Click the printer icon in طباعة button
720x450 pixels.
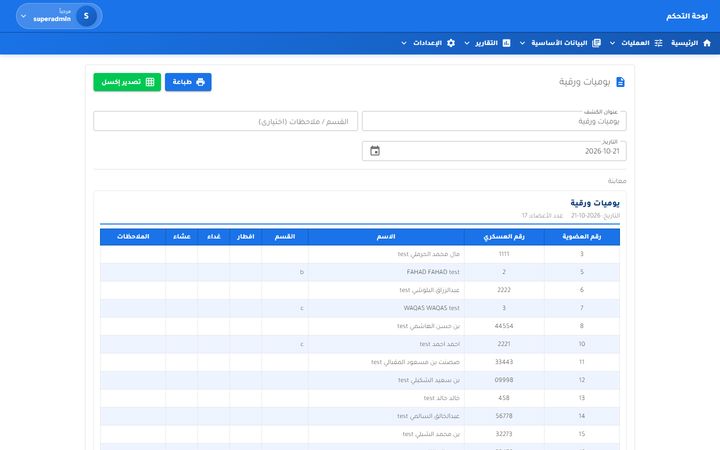point(200,82)
